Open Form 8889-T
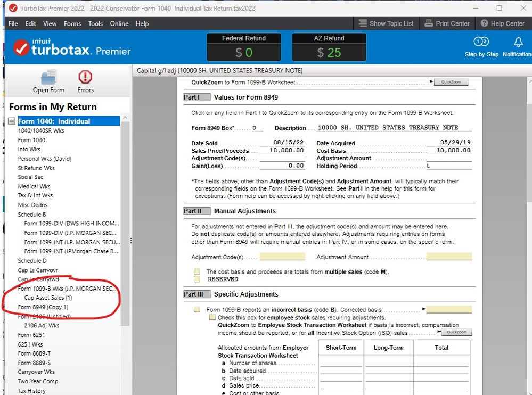Viewport: 532px width, 395px height. point(34,353)
